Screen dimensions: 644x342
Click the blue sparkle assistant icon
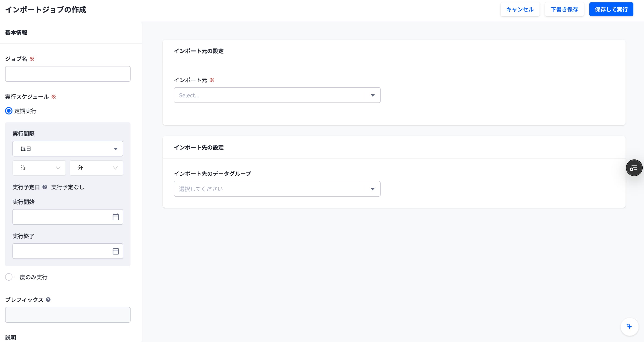point(629,326)
